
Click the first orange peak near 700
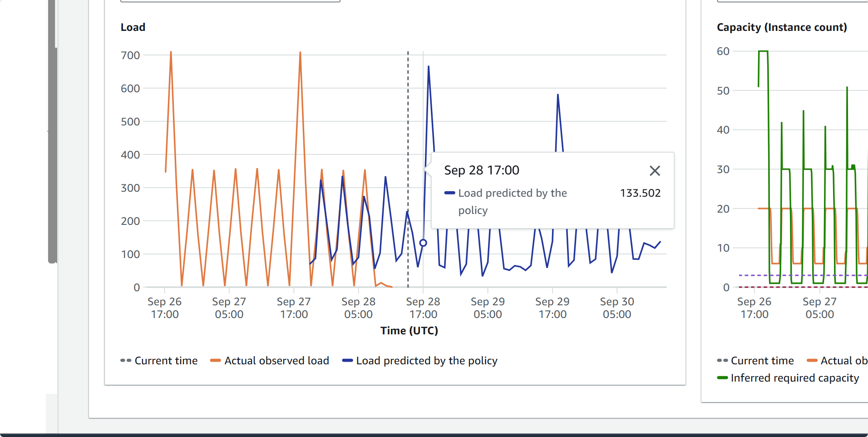coord(171,53)
